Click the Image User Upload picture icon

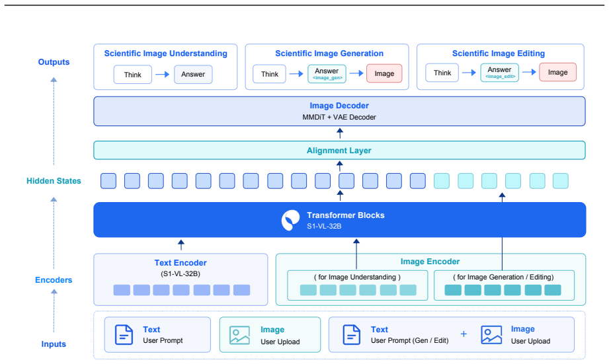tap(239, 336)
